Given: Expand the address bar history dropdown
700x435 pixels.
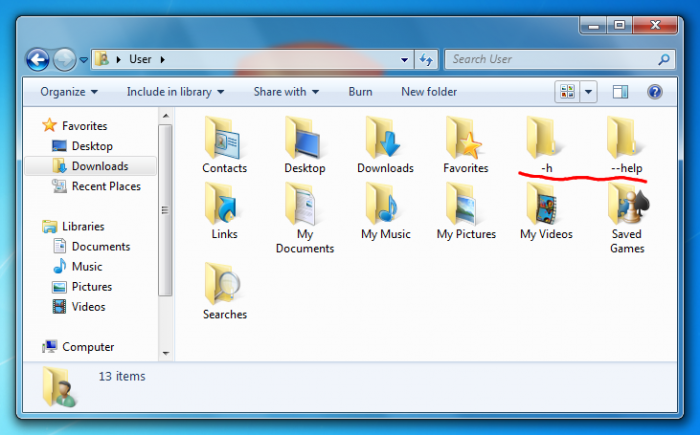Looking at the screenshot, I should (x=404, y=59).
